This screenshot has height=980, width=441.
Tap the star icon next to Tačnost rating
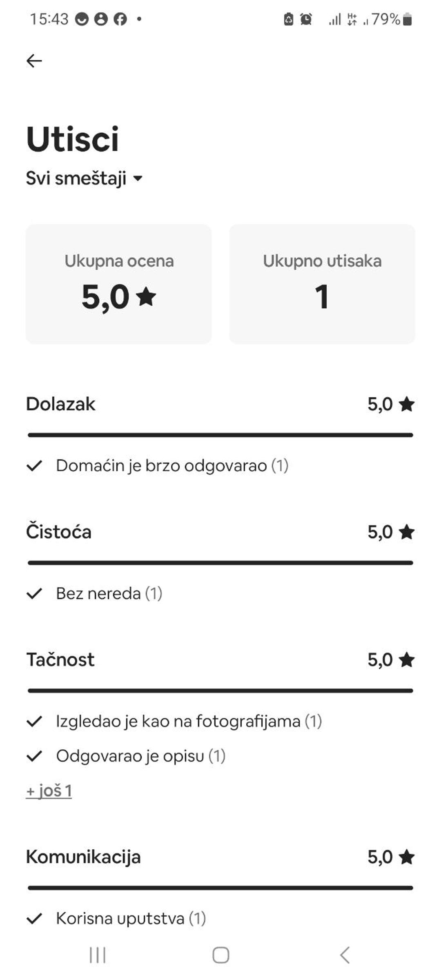(407, 660)
